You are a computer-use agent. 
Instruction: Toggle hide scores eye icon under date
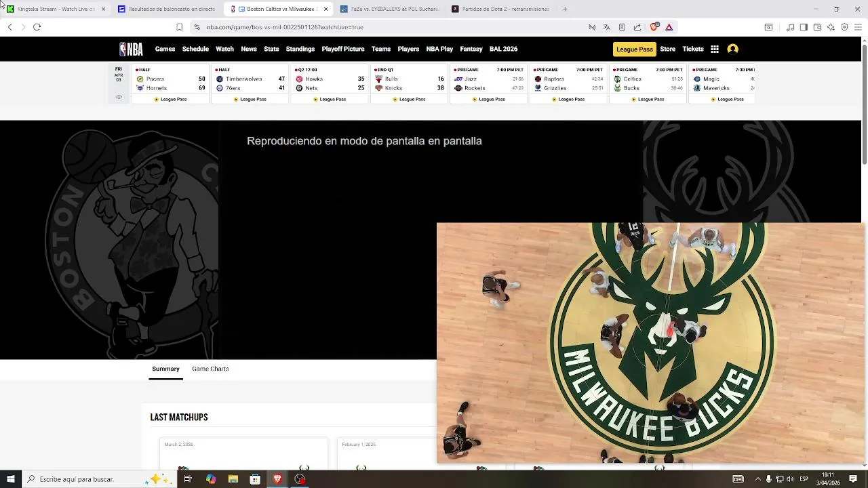pos(119,97)
